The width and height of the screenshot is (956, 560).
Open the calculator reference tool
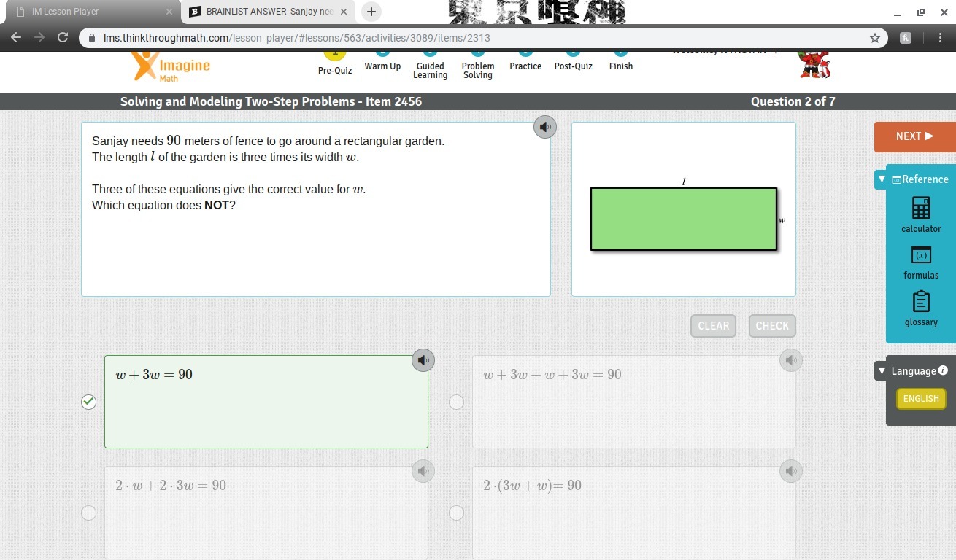(x=921, y=209)
